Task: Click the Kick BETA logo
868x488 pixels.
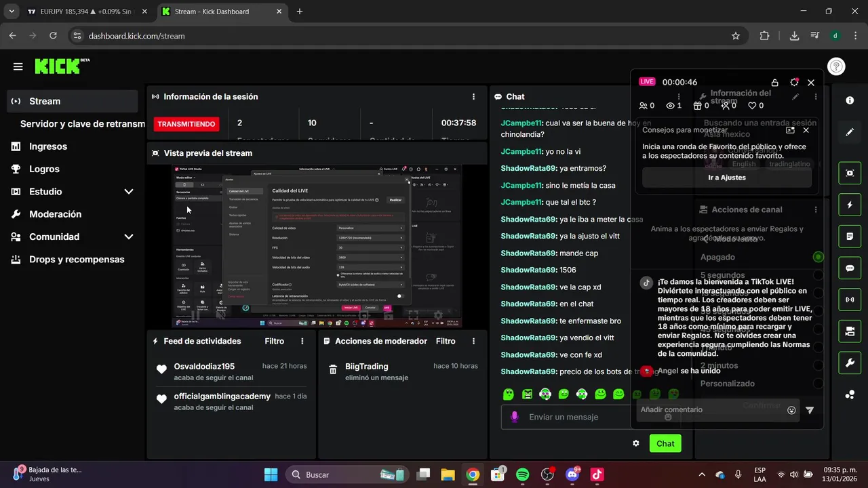Action: click(62, 66)
